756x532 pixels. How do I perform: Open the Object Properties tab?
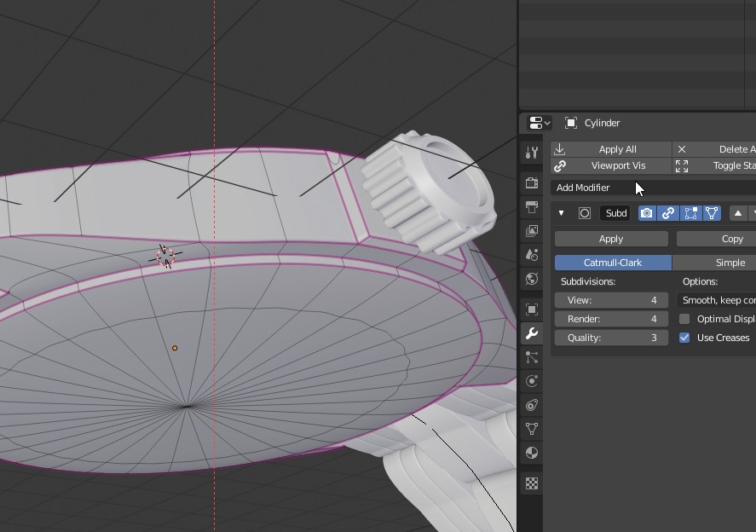tap(531, 308)
